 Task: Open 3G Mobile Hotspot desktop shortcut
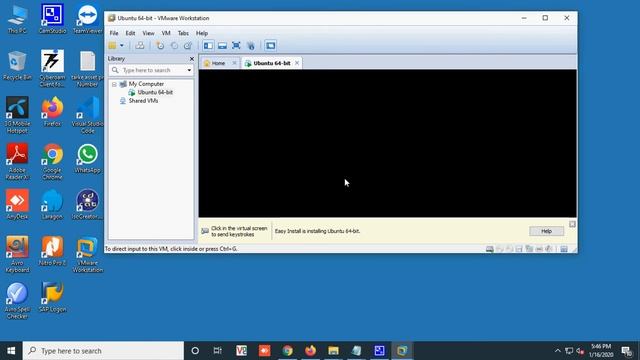[x=17, y=115]
